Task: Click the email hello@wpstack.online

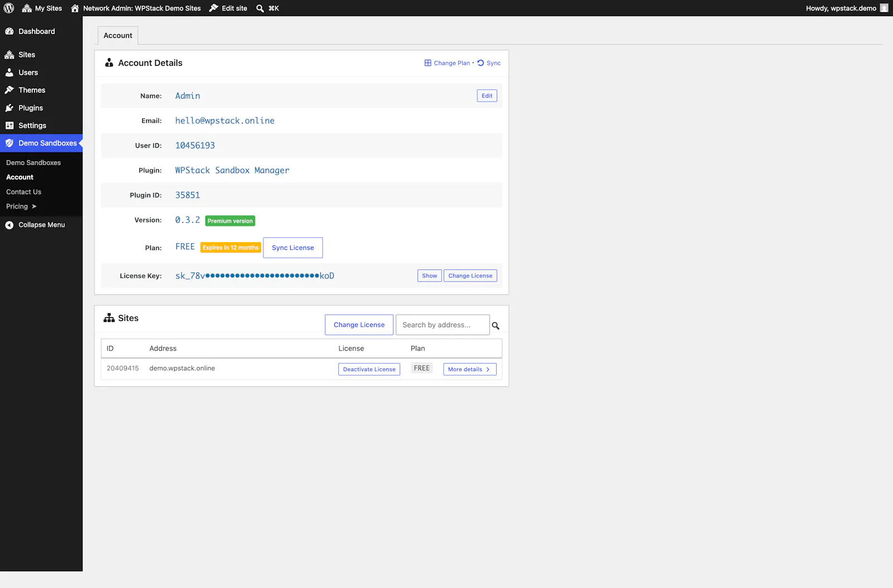Action: pos(225,121)
